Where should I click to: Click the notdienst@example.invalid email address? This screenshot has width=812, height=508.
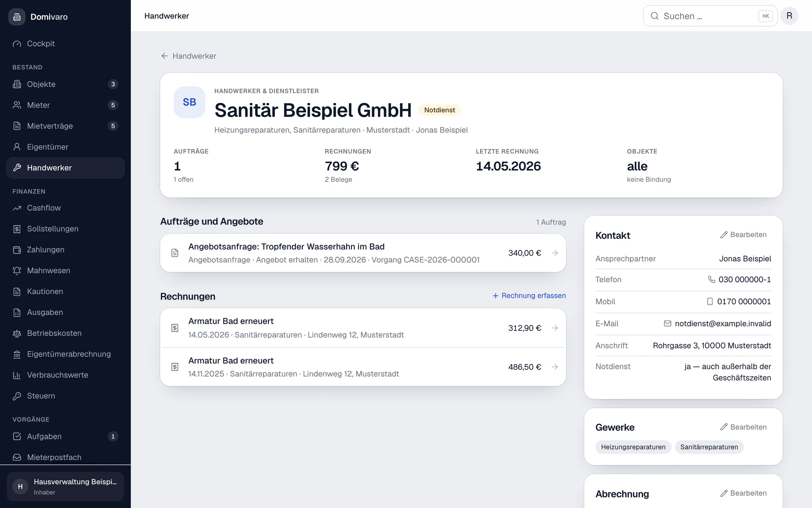click(x=723, y=323)
